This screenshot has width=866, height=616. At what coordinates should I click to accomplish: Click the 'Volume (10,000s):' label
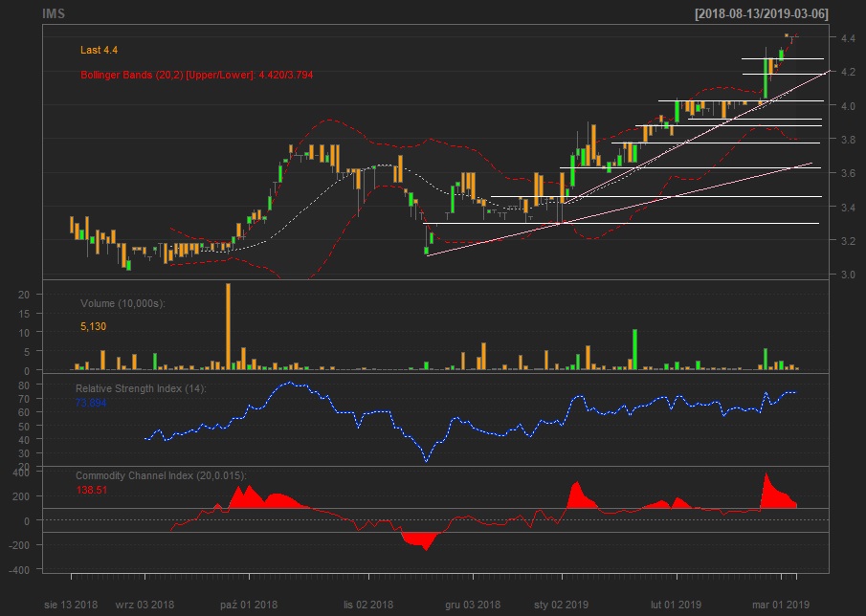(x=122, y=303)
